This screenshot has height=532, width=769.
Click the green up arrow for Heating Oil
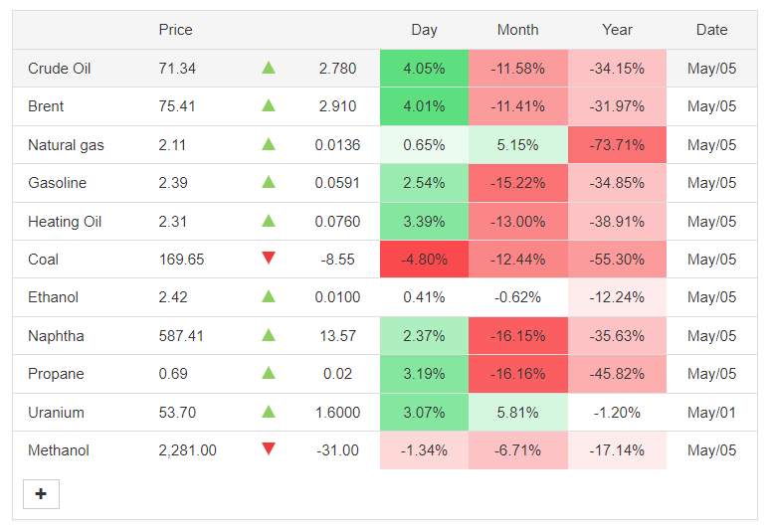pyautogui.click(x=269, y=221)
